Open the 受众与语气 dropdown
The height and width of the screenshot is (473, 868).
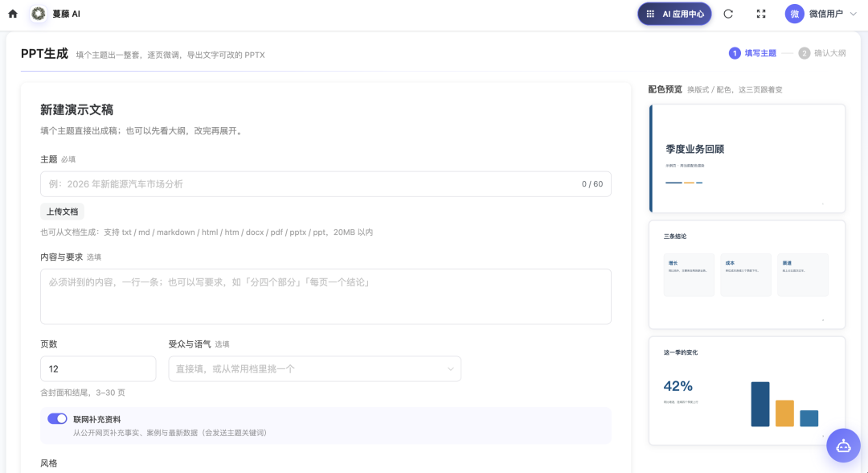314,369
